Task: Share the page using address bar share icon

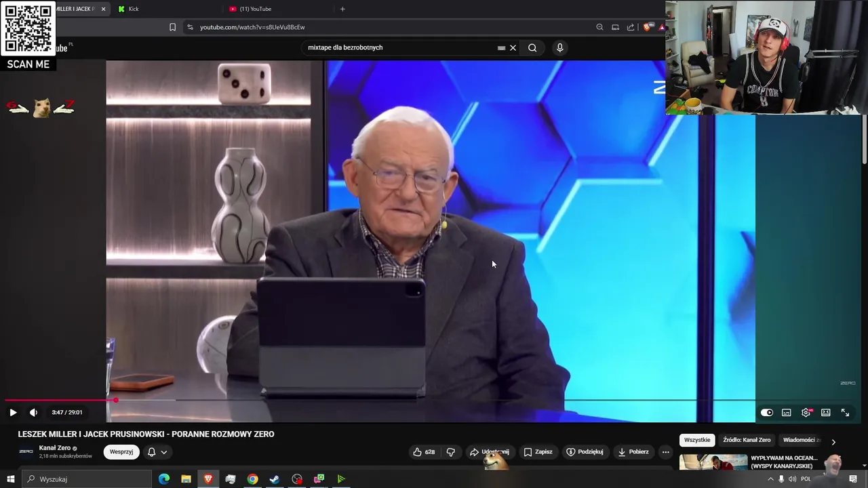Action: click(631, 27)
